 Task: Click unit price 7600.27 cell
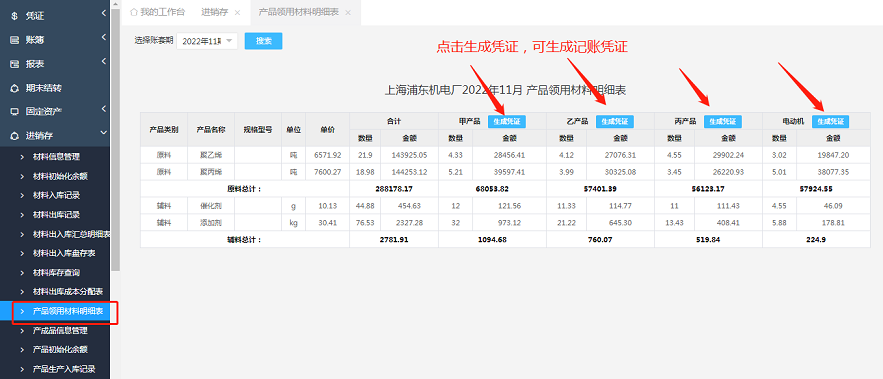click(327, 172)
